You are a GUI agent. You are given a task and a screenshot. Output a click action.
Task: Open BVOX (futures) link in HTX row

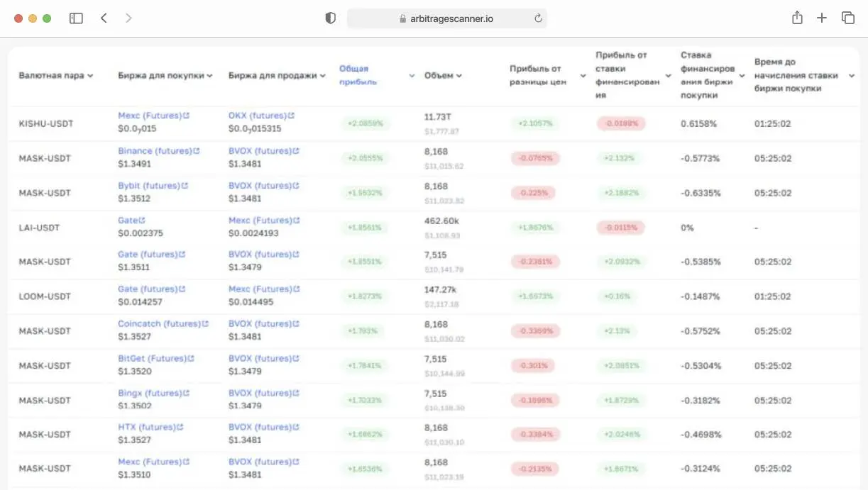(260, 428)
